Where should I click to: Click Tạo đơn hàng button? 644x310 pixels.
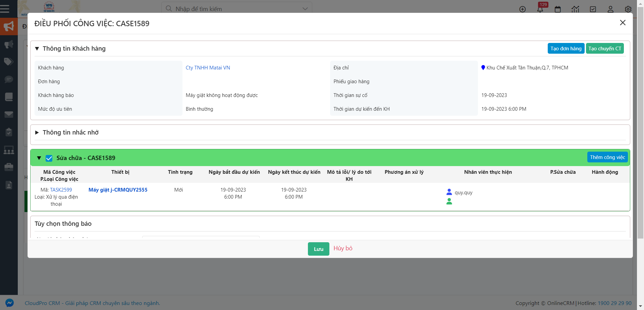[x=566, y=48]
